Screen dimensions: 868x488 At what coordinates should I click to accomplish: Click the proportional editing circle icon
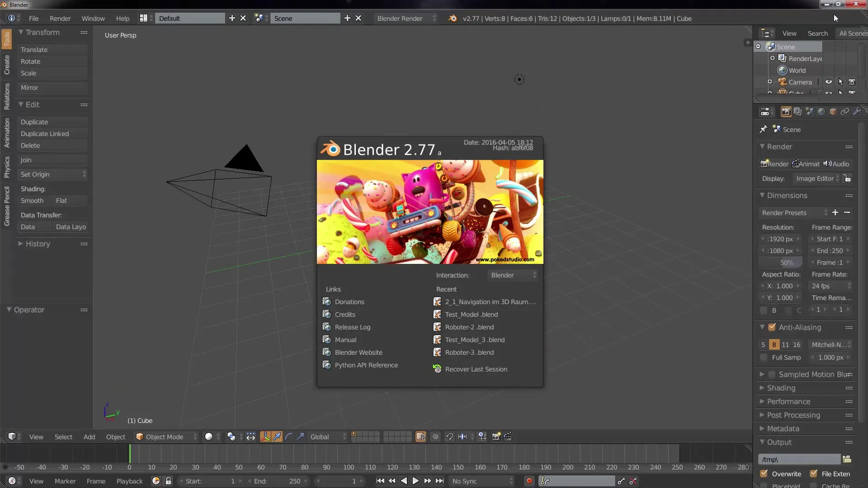click(435, 436)
